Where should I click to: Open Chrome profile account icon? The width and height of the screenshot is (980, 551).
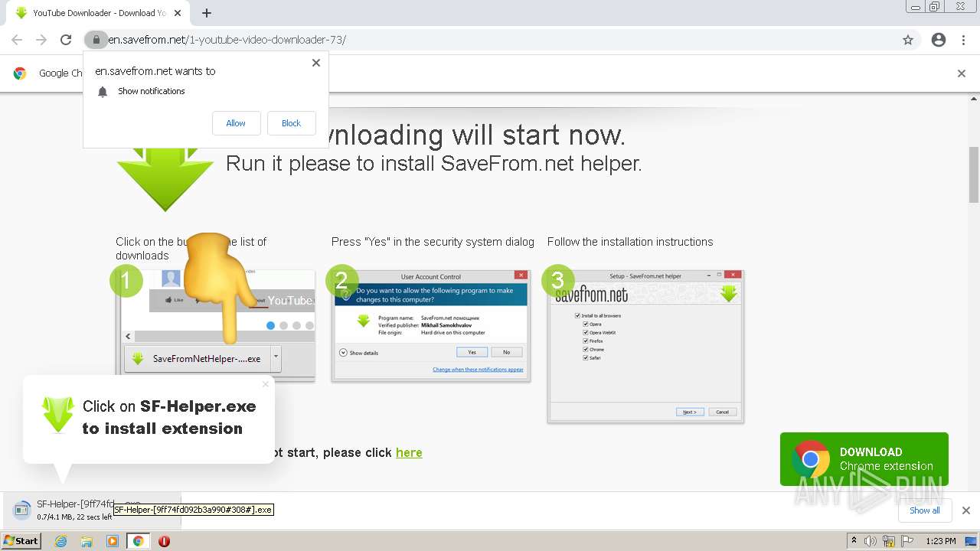point(939,40)
